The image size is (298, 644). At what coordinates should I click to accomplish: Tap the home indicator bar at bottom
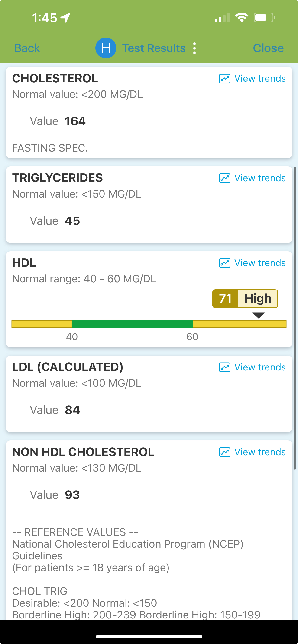[x=149, y=636]
